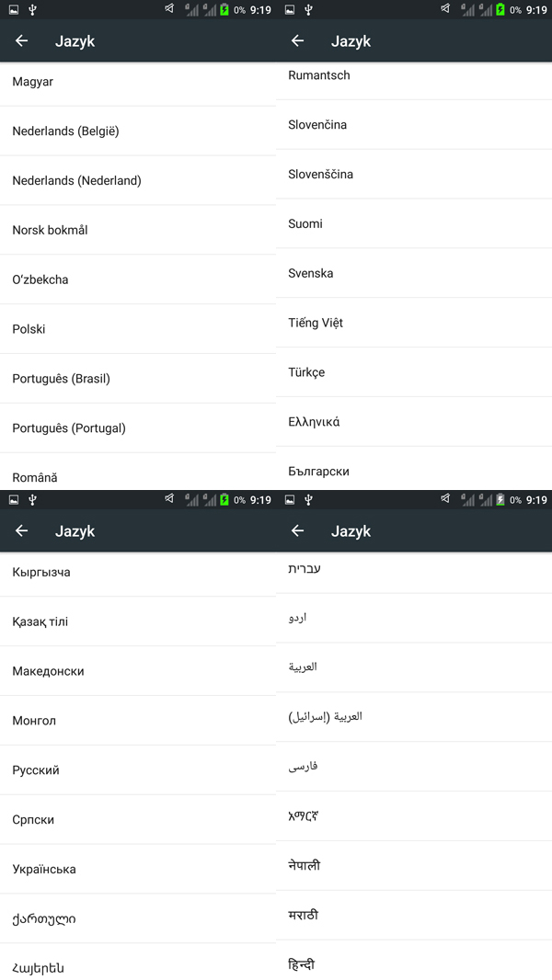552x980 pixels.
Task: Select Nederlands (België) language
Action: (137, 131)
